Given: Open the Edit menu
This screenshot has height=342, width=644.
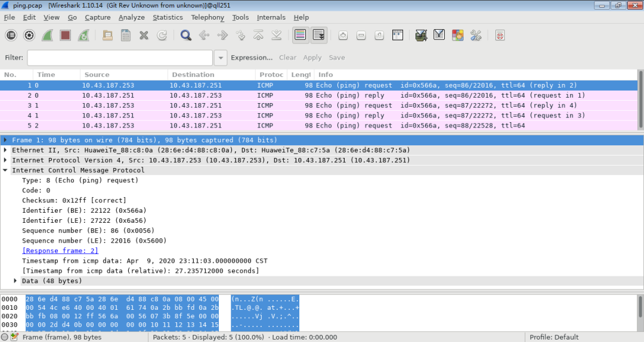Looking at the screenshot, I should click(29, 17).
